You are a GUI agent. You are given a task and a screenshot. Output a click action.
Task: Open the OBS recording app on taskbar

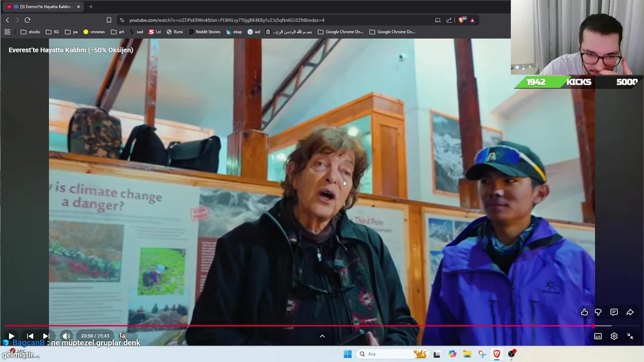512,354
